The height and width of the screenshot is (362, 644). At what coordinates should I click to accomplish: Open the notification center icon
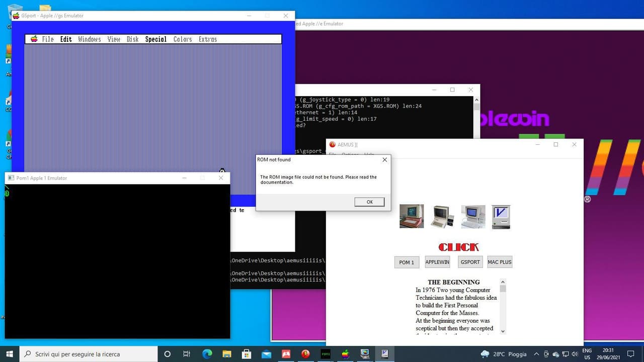point(631,354)
